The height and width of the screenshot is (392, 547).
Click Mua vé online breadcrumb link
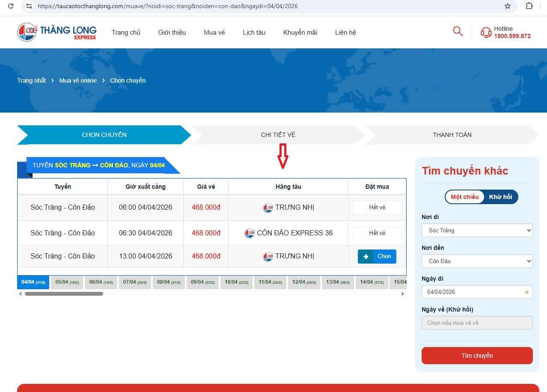tap(78, 80)
